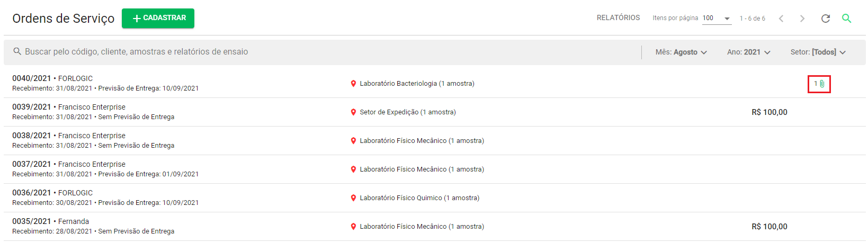Change items per page from 100
868x251 pixels.
pos(717,19)
